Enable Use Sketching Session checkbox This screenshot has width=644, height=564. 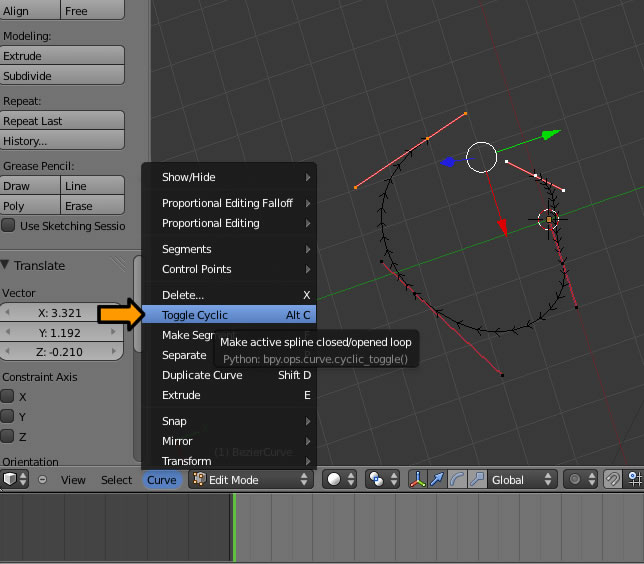pos(8,226)
